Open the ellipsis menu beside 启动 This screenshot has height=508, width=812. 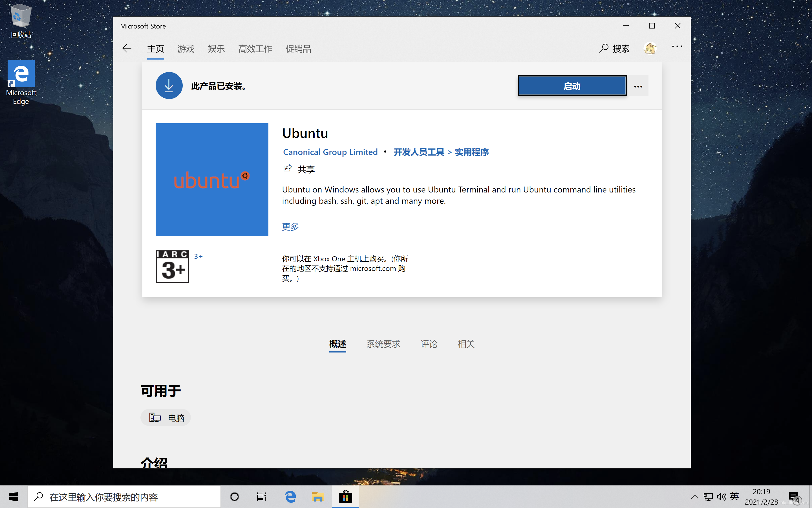pyautogui.click(x=638, y=86)
